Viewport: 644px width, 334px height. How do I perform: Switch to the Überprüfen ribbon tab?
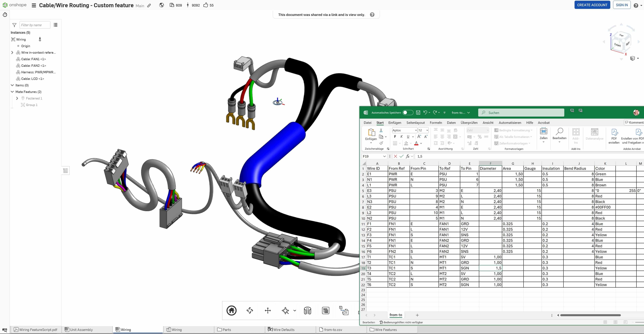click(469, 123)
